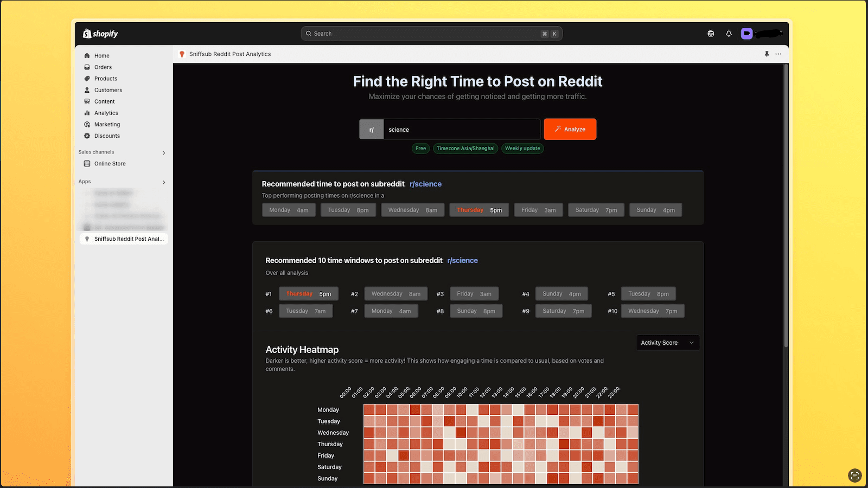Screen dimensions: 868x488
Task: Click the Shopify search bar
Action: pyautogui.click(x=431, y=34)
